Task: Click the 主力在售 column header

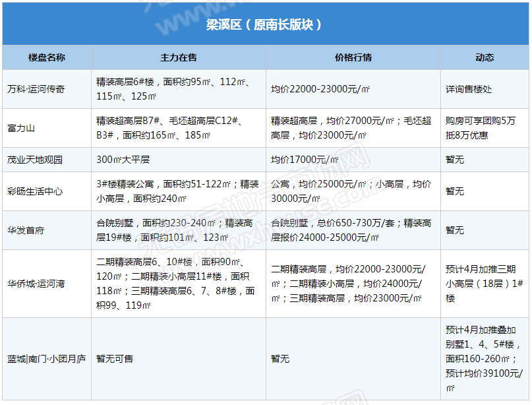Action: tap(179, 57)
